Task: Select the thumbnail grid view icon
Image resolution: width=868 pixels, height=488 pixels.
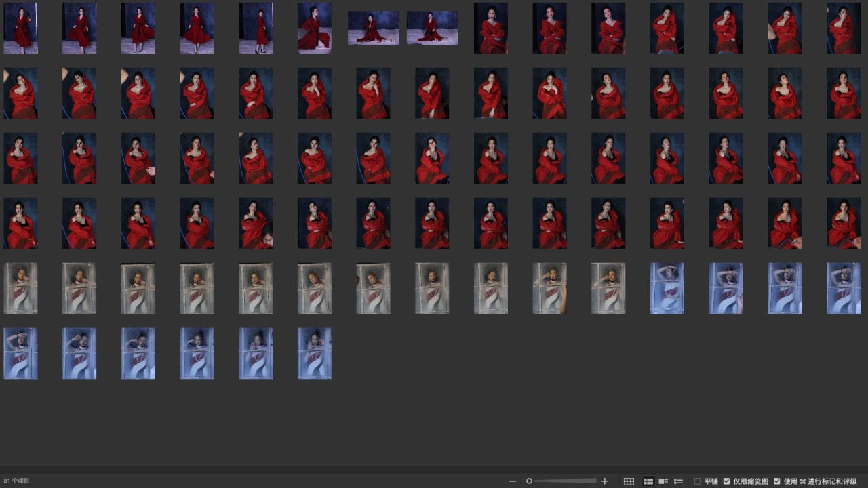Action: [x=648, y=481]
